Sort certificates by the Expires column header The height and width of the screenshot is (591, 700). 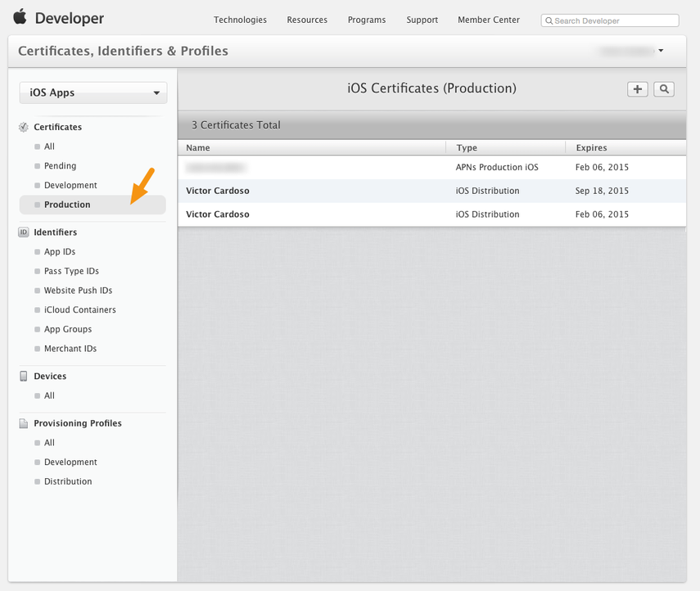(590, 147)
